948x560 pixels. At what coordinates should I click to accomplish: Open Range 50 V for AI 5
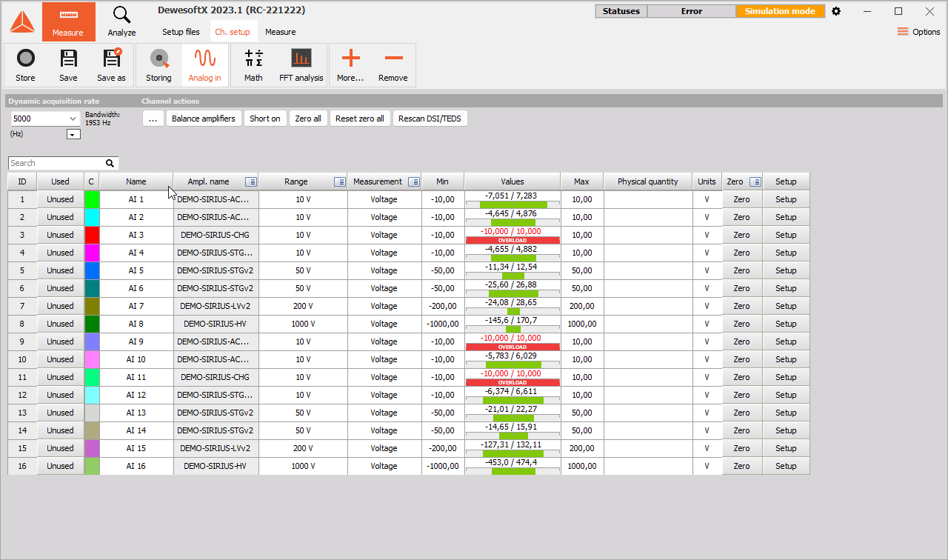coord(303,270)
